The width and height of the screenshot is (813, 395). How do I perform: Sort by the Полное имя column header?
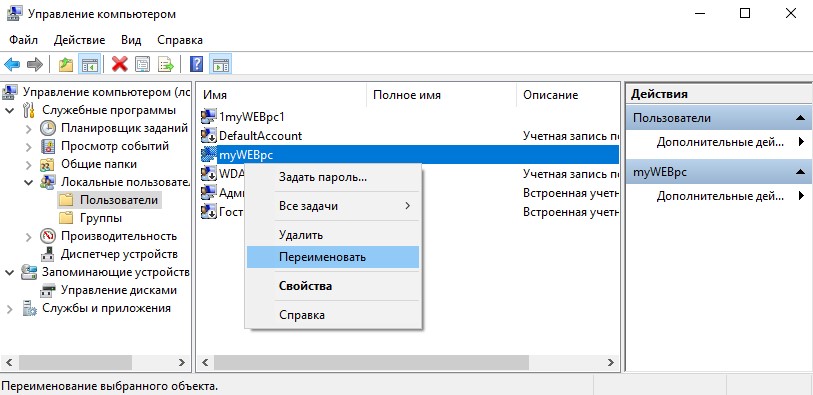coord(442,95)
